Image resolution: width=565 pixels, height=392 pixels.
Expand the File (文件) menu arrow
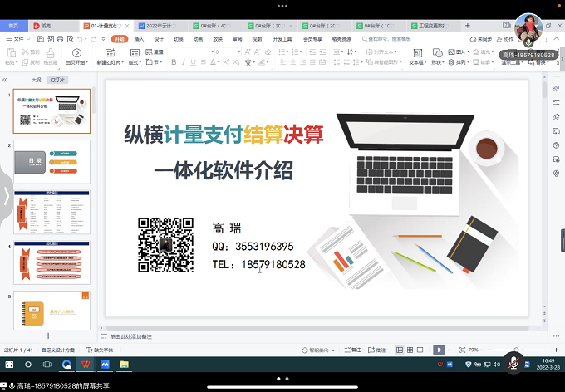(x=28, y=39)
